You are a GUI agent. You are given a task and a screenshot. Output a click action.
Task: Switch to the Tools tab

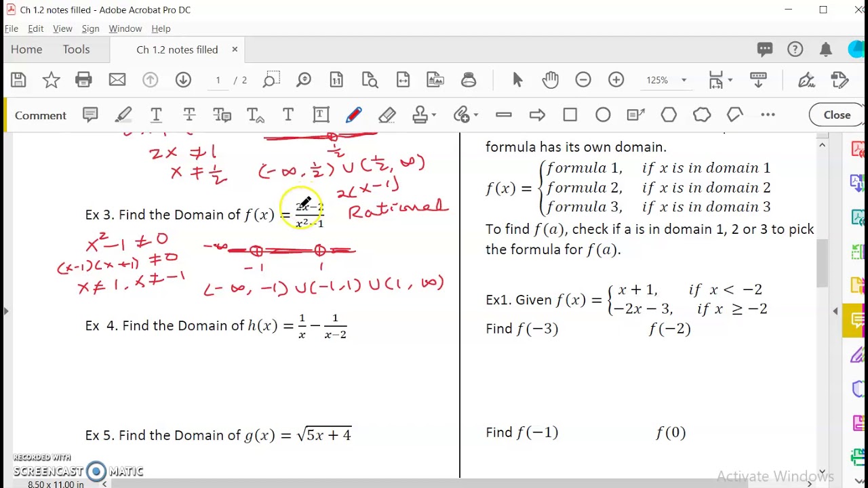click(x=76, y=49)
